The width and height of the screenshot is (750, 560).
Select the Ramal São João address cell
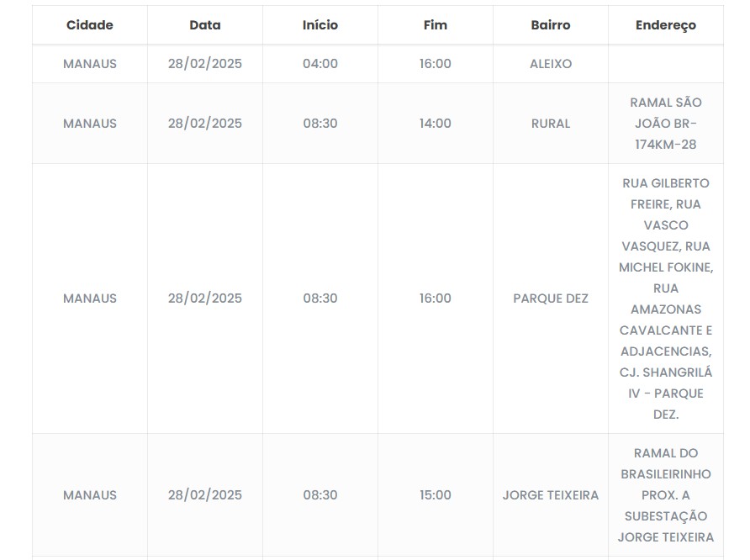(x=666, y=124)
